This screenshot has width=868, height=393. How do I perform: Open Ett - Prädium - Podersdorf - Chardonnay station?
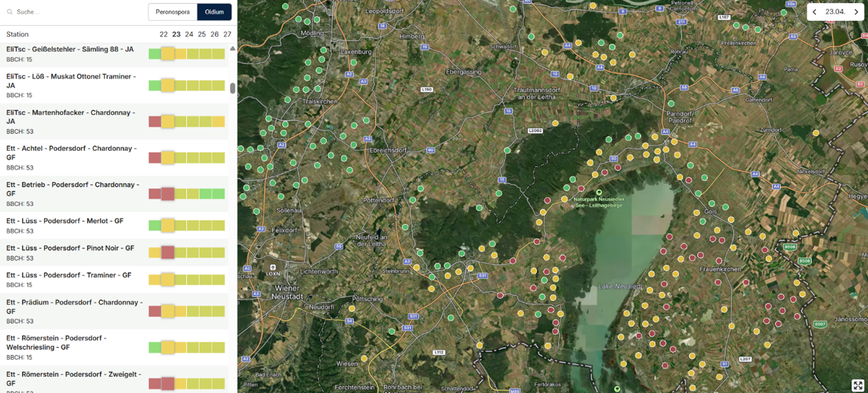[x=74, y=303]
